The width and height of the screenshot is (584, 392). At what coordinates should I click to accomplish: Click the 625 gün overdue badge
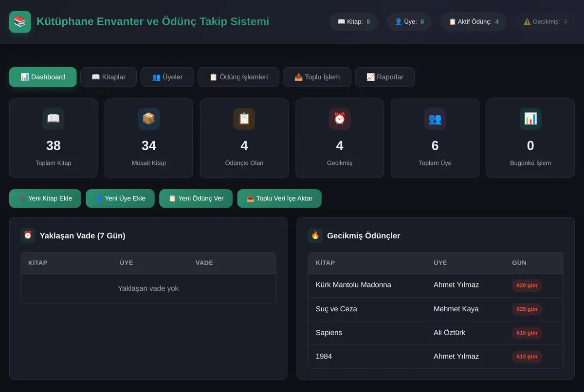(527, 309)
